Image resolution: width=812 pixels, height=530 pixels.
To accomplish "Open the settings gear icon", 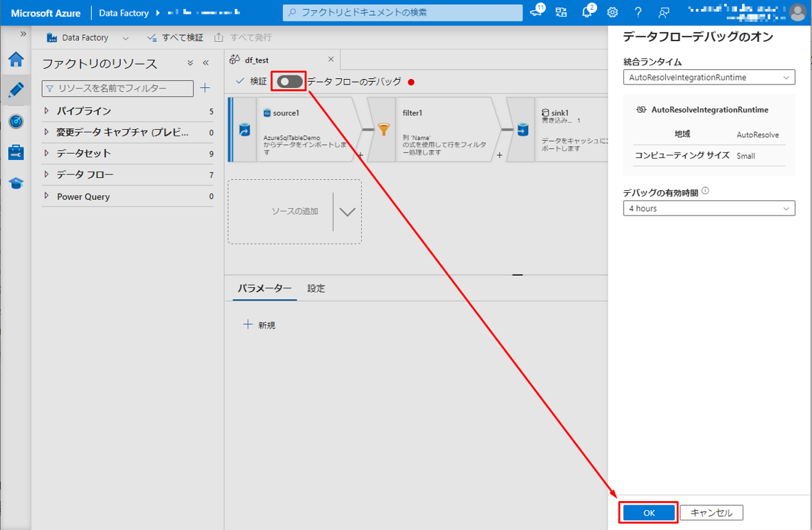I will coord(612,12).
